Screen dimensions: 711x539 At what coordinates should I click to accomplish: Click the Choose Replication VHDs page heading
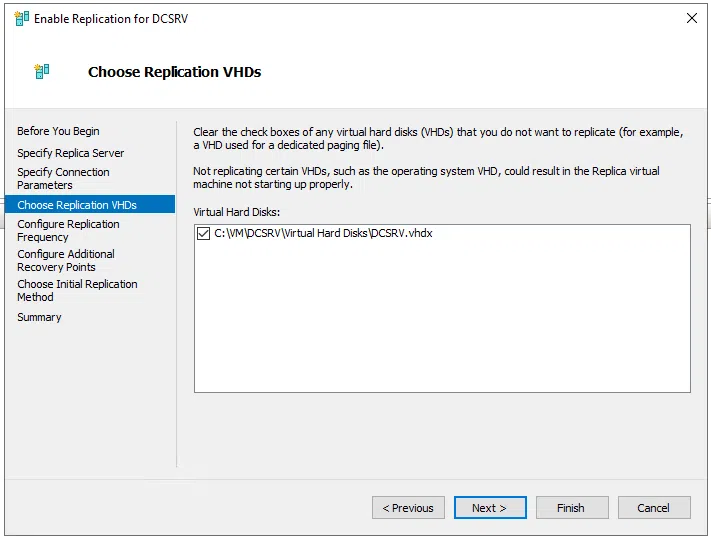[x=174, y=72]
